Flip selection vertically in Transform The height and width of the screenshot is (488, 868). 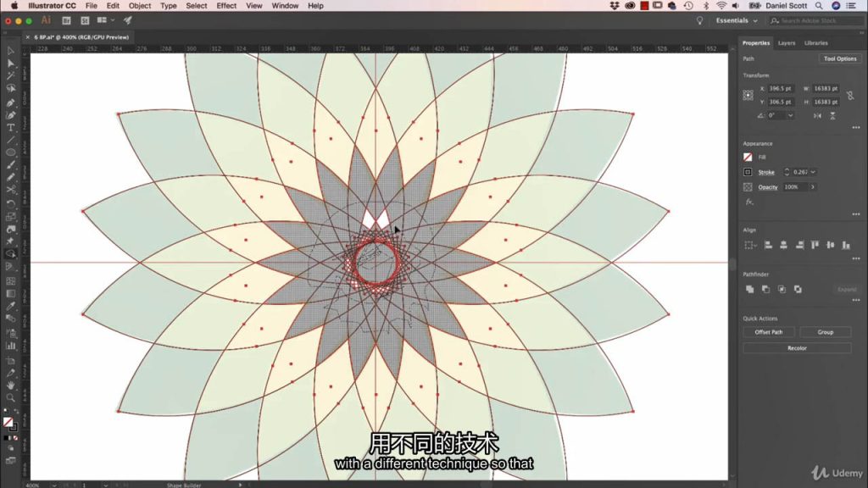[x=832, y=115]
